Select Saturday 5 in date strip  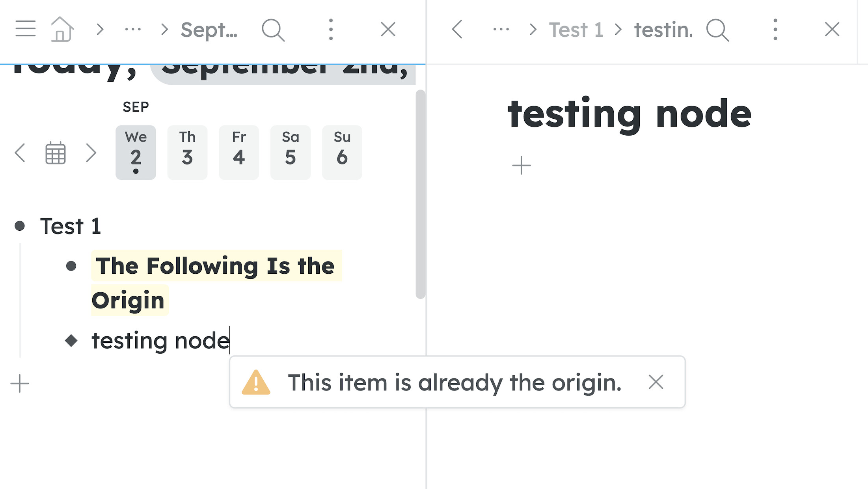291,153
